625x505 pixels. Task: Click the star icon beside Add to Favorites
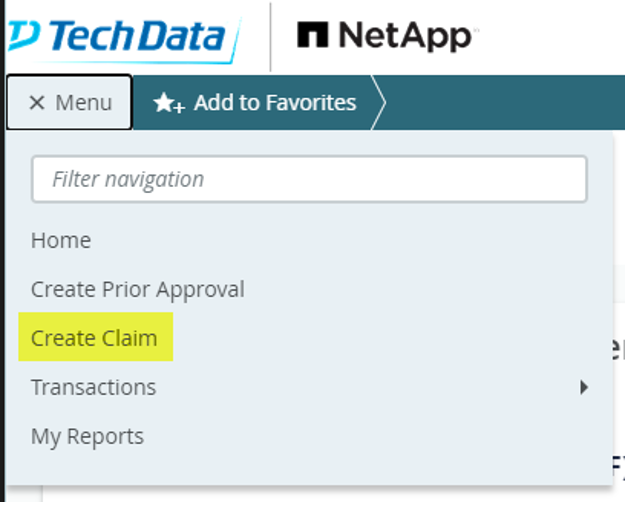[168, 103]
